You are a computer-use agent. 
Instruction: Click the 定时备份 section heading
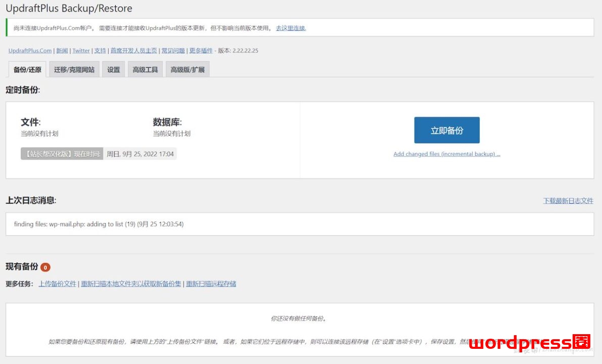23,90
